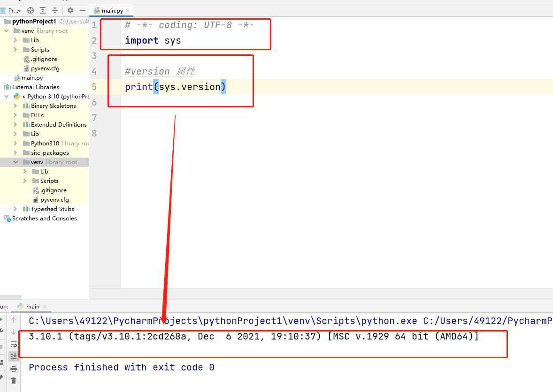553x392 pixels.
Task: Click the Select Opened File crosshair icon
Action: 31,11
